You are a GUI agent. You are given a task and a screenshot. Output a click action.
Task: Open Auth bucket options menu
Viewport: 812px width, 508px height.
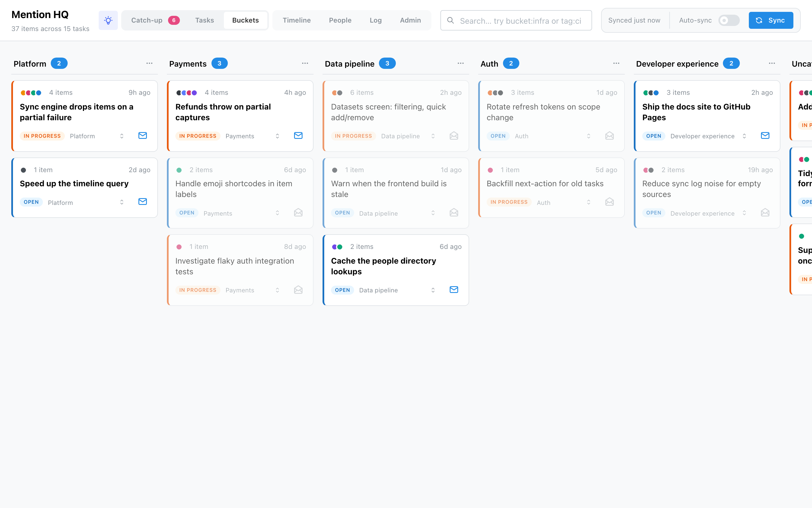pos(616,63)
